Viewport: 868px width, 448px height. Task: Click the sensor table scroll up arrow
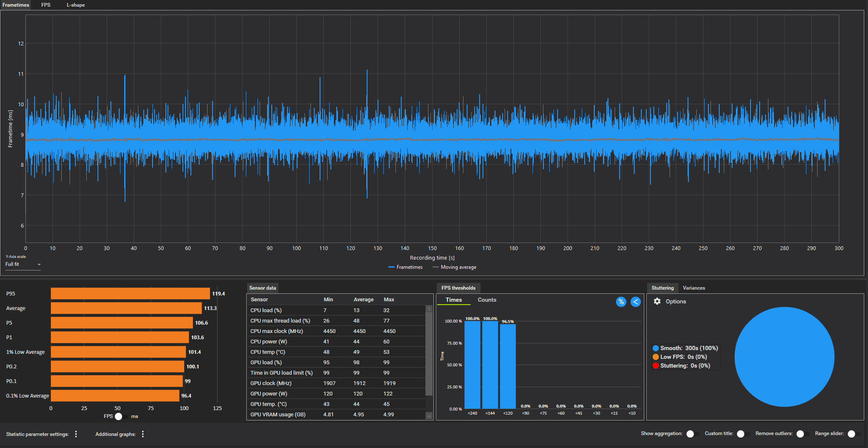pos(429,309)
